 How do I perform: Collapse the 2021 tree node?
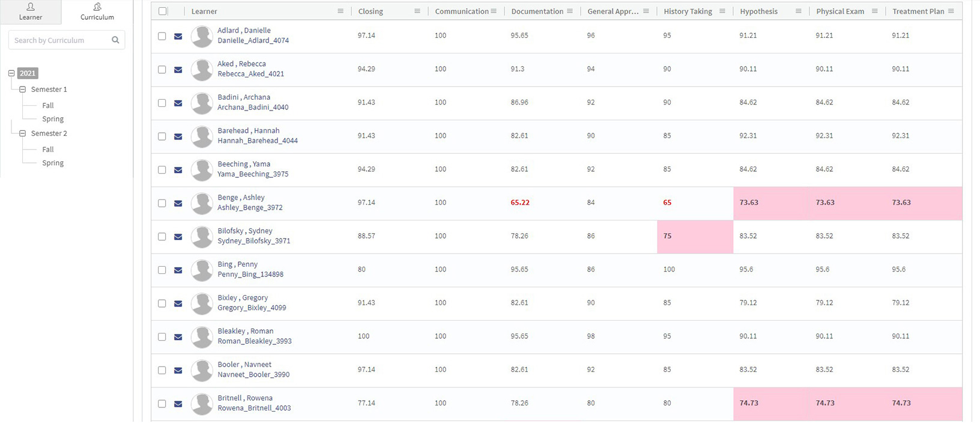click(11, 73)
